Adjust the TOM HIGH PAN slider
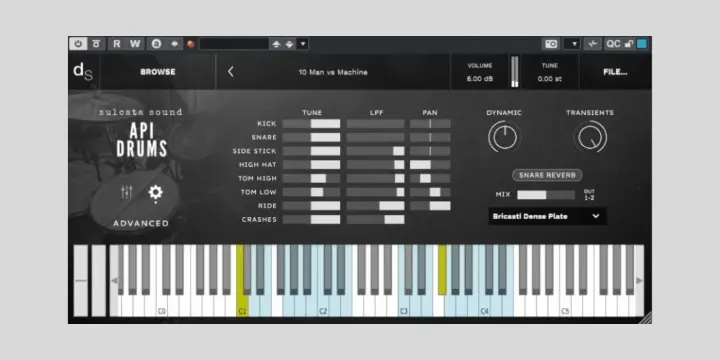The height and width of the screenshot is (360, 720). tap(430, 178)
